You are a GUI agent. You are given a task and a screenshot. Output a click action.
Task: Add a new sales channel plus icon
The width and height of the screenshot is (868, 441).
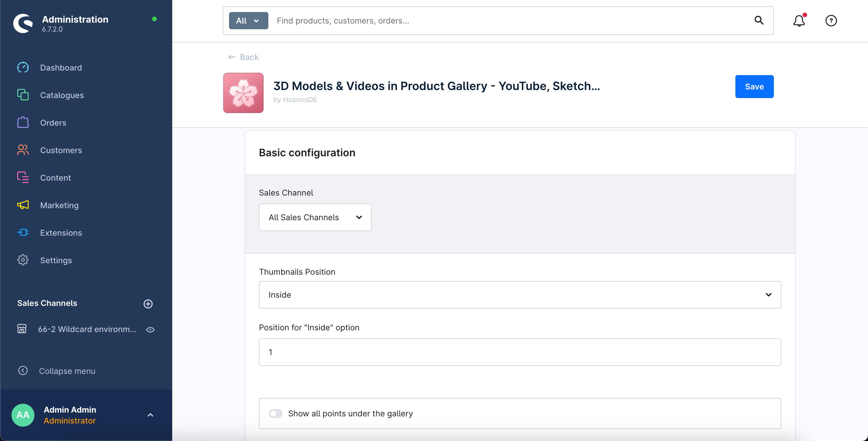[x=148, y=304]
